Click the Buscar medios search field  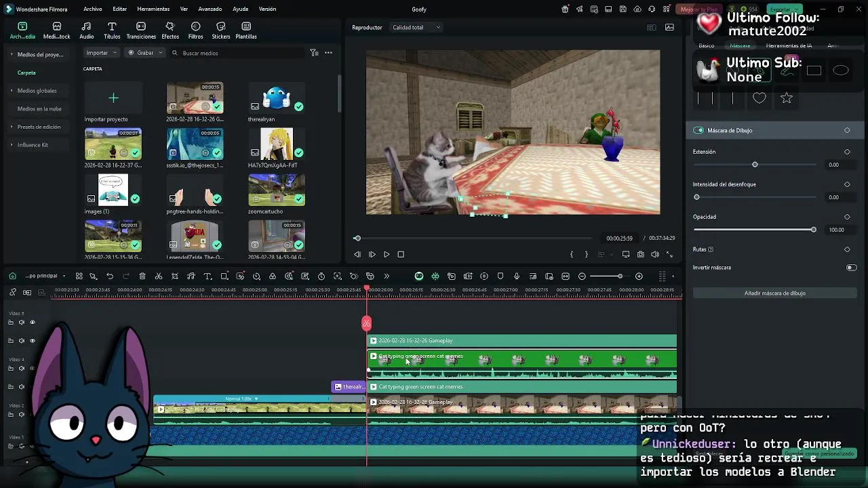[x=237, y=53]
